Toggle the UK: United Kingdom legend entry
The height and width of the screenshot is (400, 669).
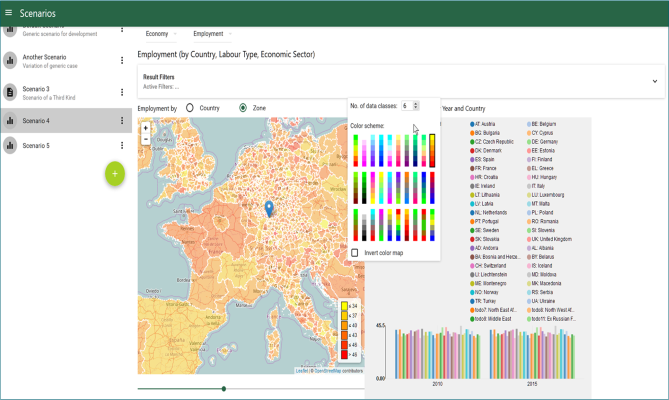(549, 239)
